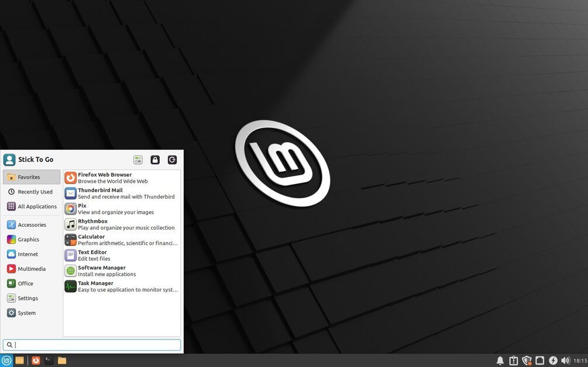Open the Calculator app

pyautogui.click(x=122, y=240)
